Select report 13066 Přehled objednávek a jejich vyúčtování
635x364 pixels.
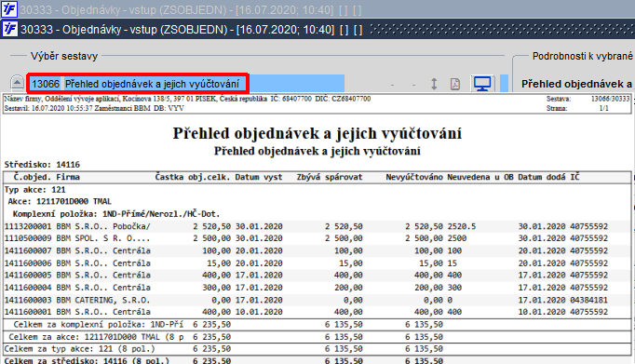click(137, 84)
